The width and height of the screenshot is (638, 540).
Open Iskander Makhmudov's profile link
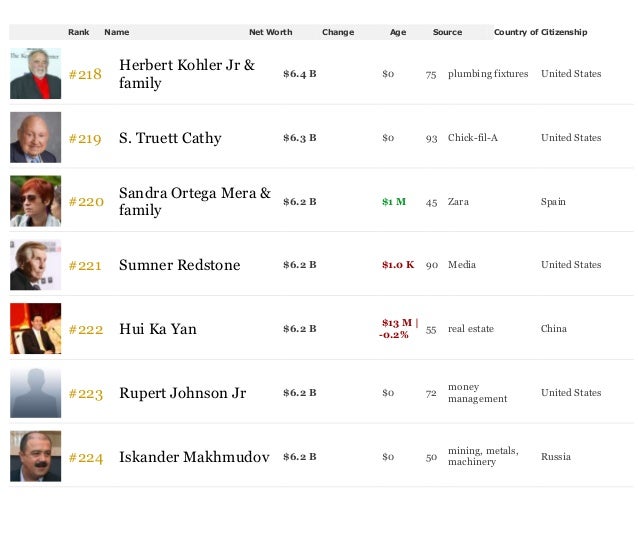pos(194,457)
